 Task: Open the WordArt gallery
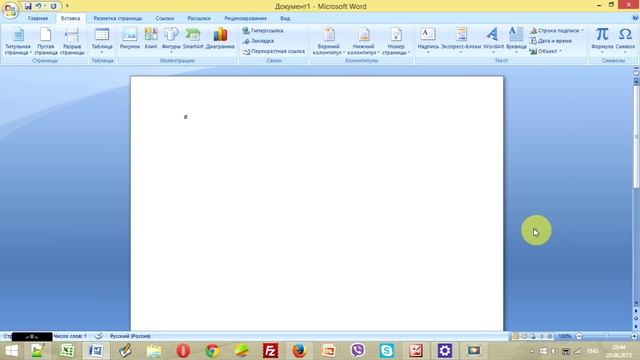pos(493,40)
